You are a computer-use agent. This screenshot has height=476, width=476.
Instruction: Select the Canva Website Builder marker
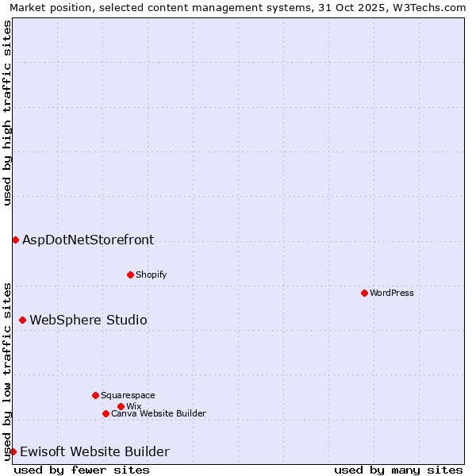point(106,413)
